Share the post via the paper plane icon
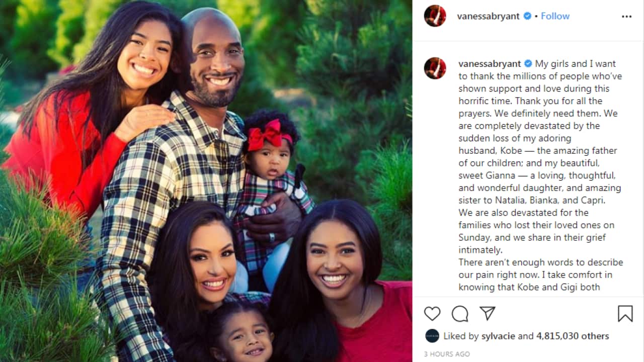 pos(487,314)
